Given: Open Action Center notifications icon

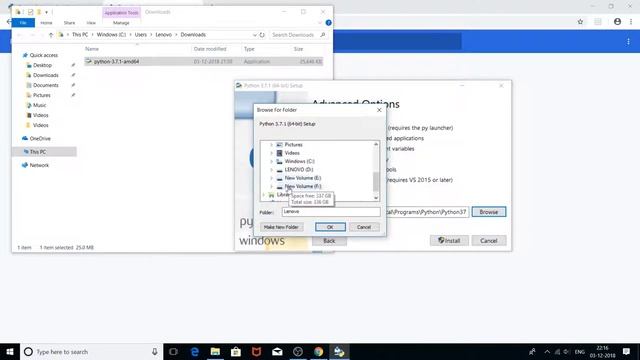Looking at the screenshot, I should (x=627, y=352).
